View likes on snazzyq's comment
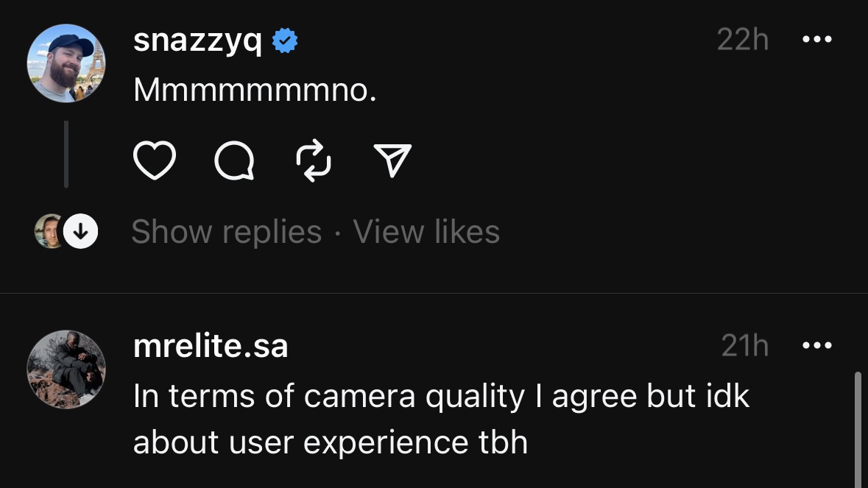 tap(426, 232)
